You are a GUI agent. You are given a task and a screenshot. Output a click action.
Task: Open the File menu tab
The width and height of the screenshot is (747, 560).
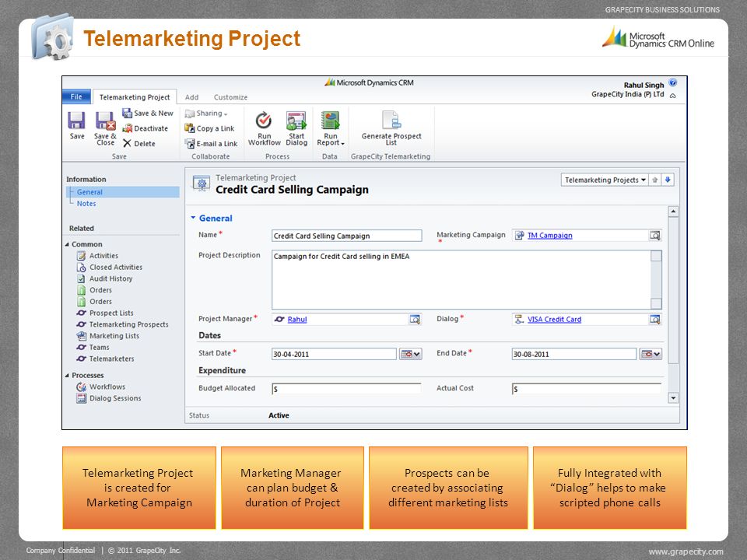76,96
